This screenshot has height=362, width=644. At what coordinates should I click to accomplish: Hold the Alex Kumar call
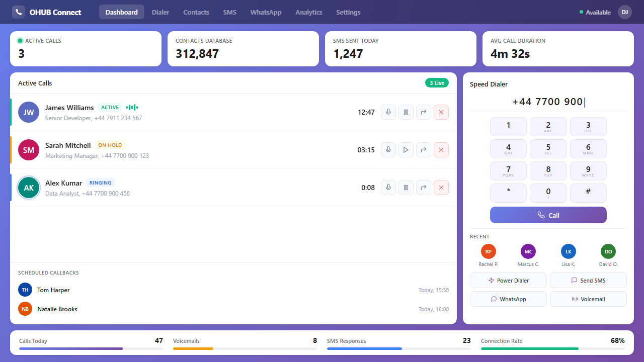click(406, 188)
